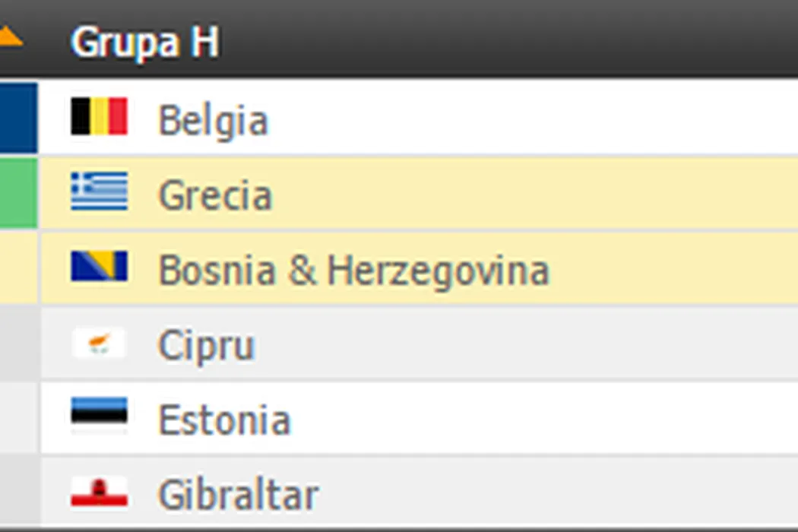This screenshot has width=798, height=532.
Task: Click the Greece flag icon
Action: point(99,192)
